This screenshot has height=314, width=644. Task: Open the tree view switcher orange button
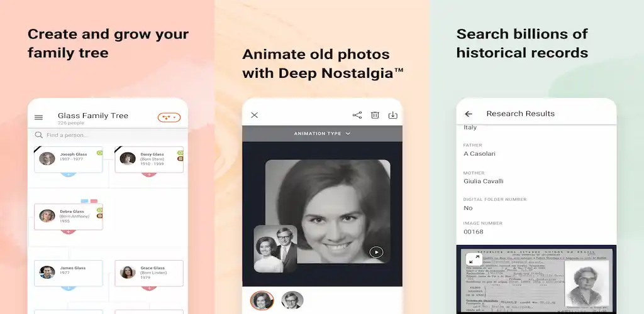point(169,117)
